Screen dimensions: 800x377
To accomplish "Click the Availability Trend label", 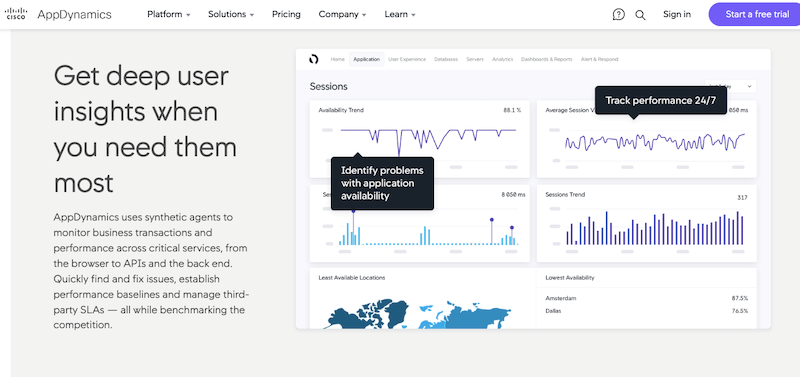I will pos(341,110).
